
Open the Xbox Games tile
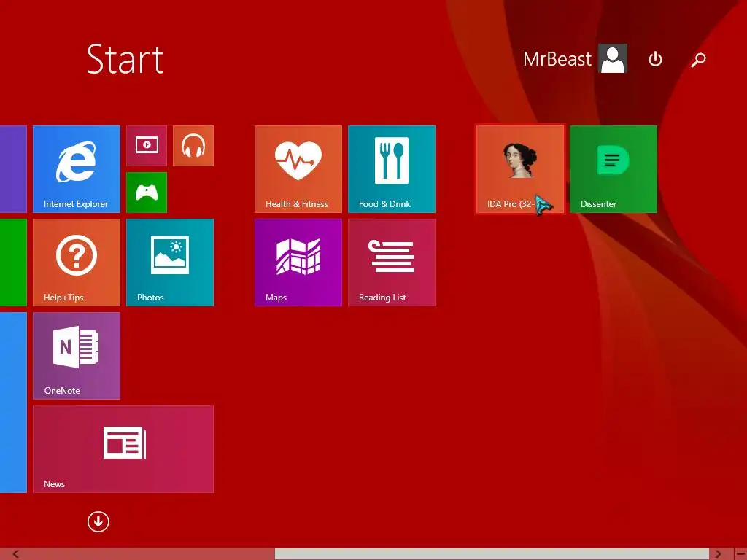click(147, 192)
